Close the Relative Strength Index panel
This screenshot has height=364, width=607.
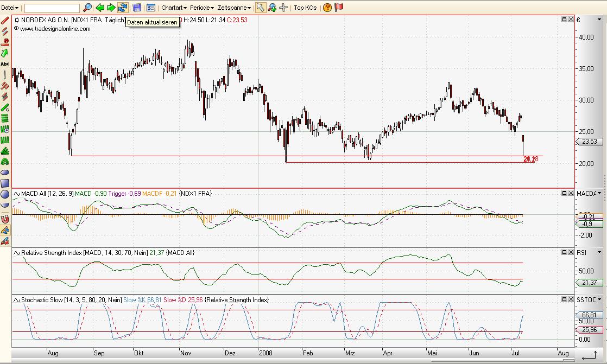coord(571,252)
